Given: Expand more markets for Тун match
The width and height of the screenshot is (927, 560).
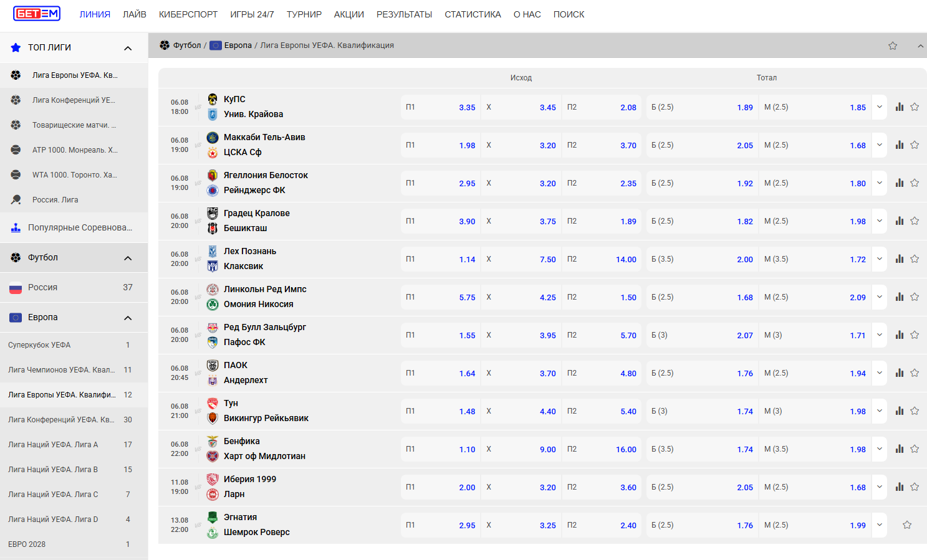Looking at the screenshot, I should coord(880,411).
